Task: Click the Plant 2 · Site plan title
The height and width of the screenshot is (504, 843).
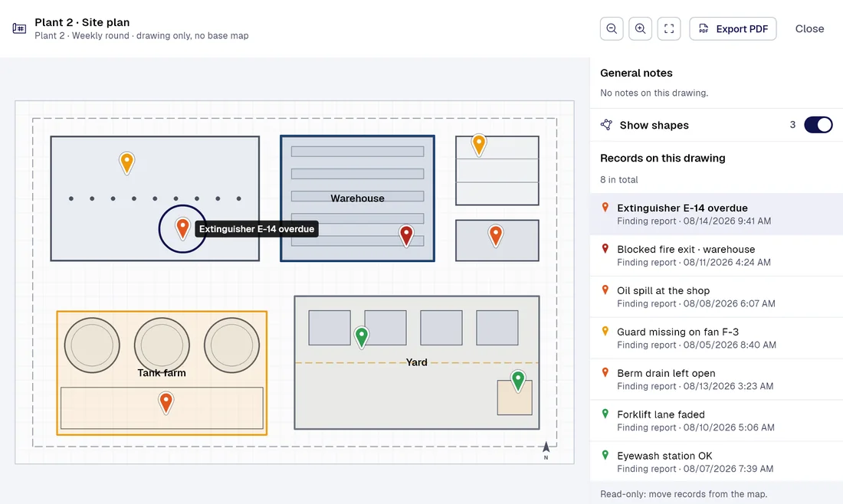Action: click(x=82, y=22)
